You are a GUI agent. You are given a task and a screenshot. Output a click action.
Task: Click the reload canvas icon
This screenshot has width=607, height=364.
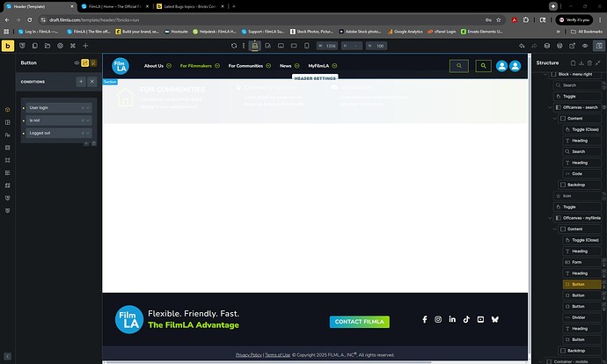point(234,46)
